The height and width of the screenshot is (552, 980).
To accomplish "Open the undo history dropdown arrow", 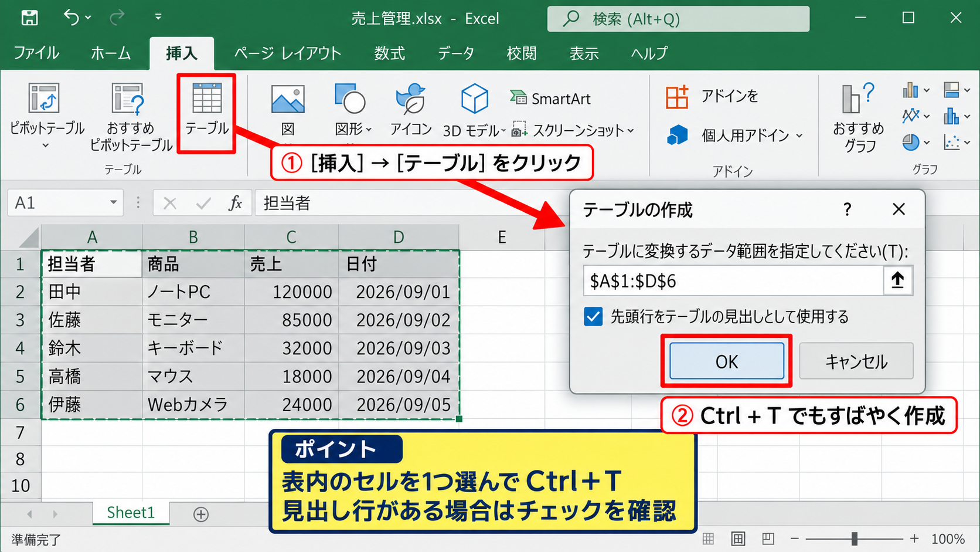I will coord(89,18).
